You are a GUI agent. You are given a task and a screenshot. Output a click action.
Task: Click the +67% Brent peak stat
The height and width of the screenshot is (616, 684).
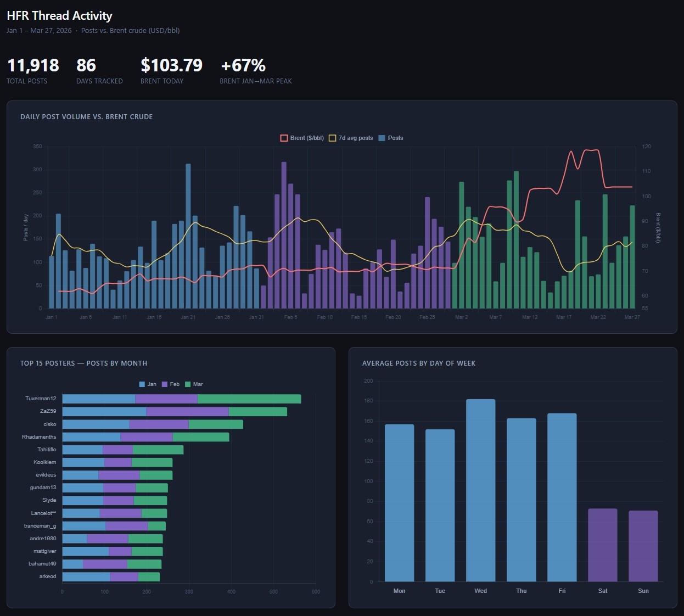243,66
